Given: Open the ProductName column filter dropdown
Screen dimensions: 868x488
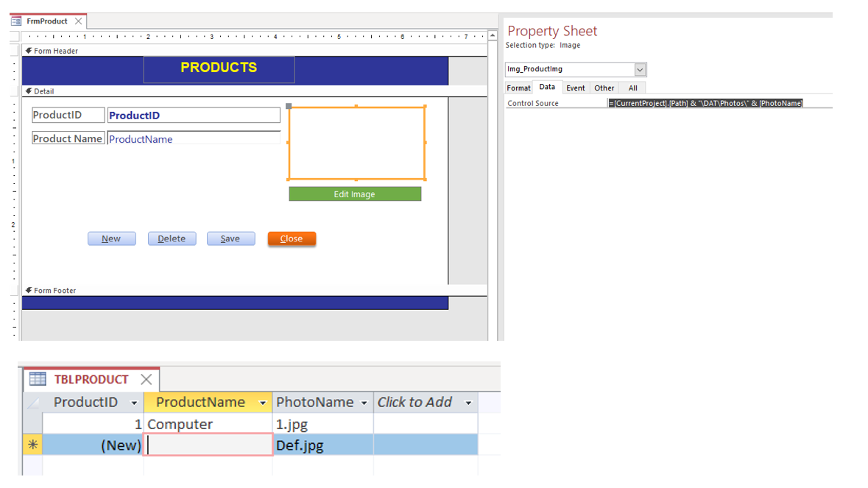Looking at the screenshot, I should pos(262,403).
